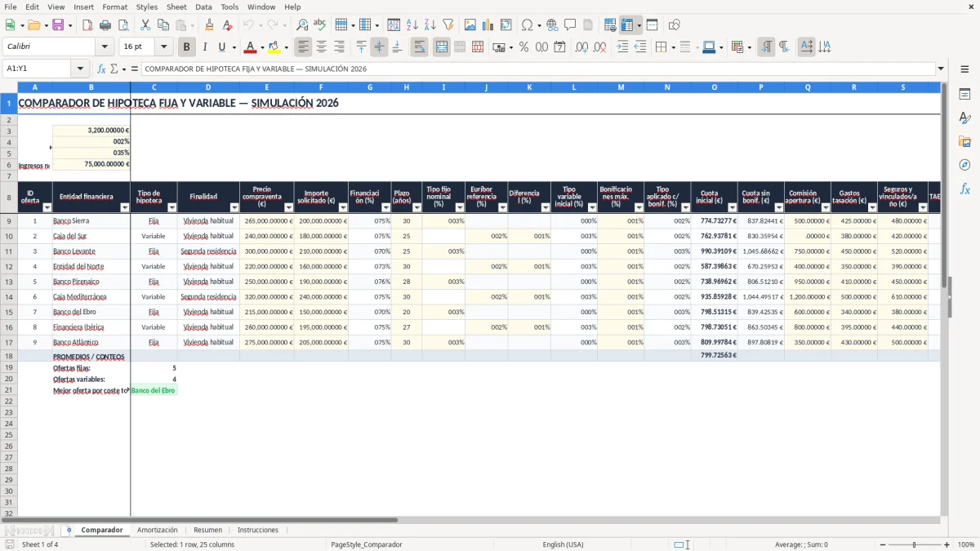This screenshot has height=551, width=980.
Task: Insert hyperlink globe icon
Action: (x=552, y=25)
